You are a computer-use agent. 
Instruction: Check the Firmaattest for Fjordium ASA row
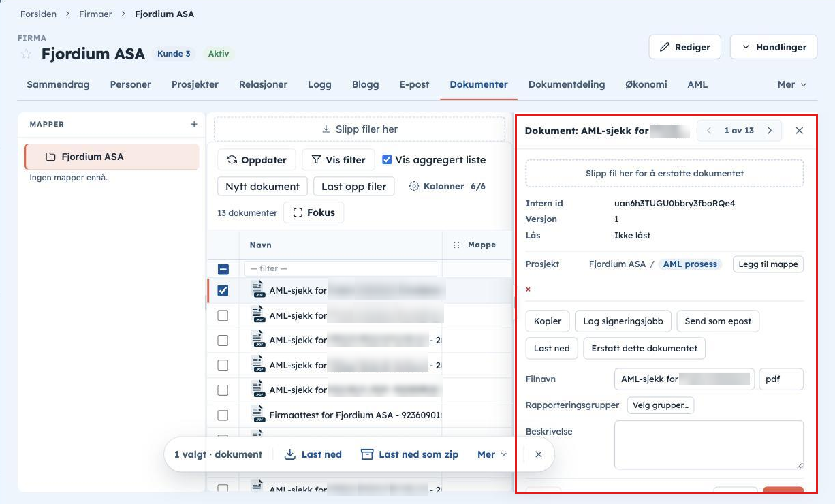(223, 415)
